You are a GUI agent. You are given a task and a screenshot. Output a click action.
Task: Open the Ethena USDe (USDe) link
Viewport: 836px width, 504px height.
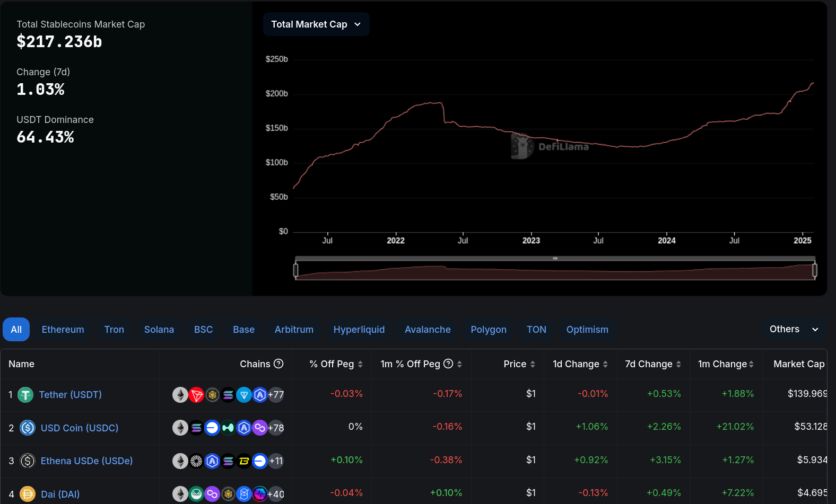point(86,461)
